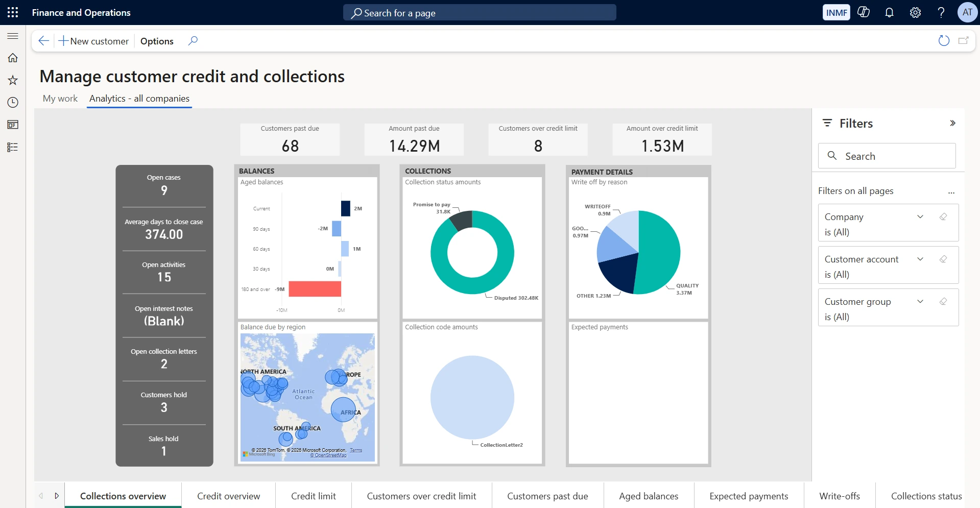Viewport: 980px width, 508px height.
Task: Open the Aged balances report page
Action: (649, 496)
